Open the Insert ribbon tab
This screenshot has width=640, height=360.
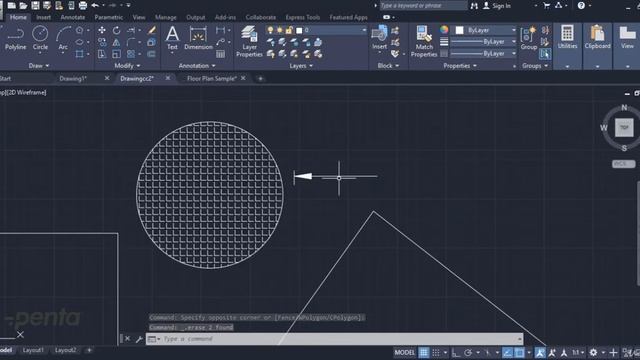pyautogui.click(x=43, y=17)
